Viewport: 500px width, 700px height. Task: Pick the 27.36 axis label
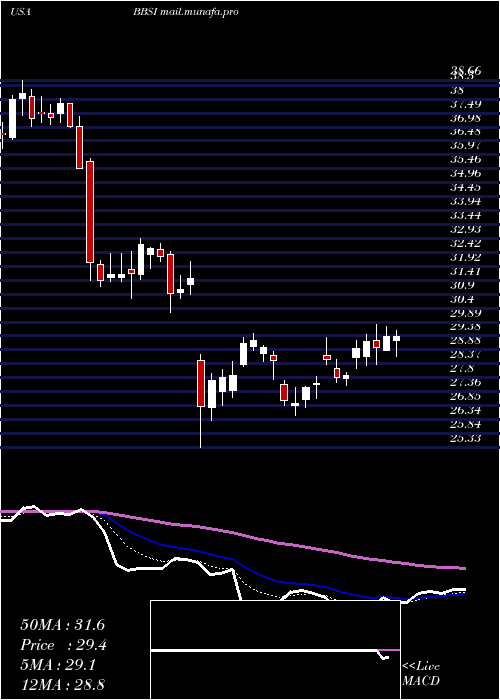point(466,382)
